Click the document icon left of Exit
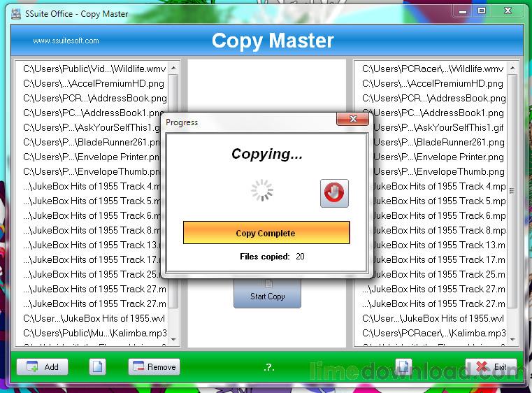Screen dimensions: 532x393 point(404,367)
